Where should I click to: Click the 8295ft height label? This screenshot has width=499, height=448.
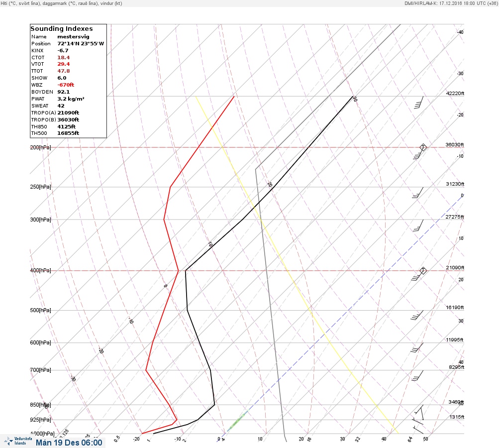pyautogui.click(x=456, y=367)
